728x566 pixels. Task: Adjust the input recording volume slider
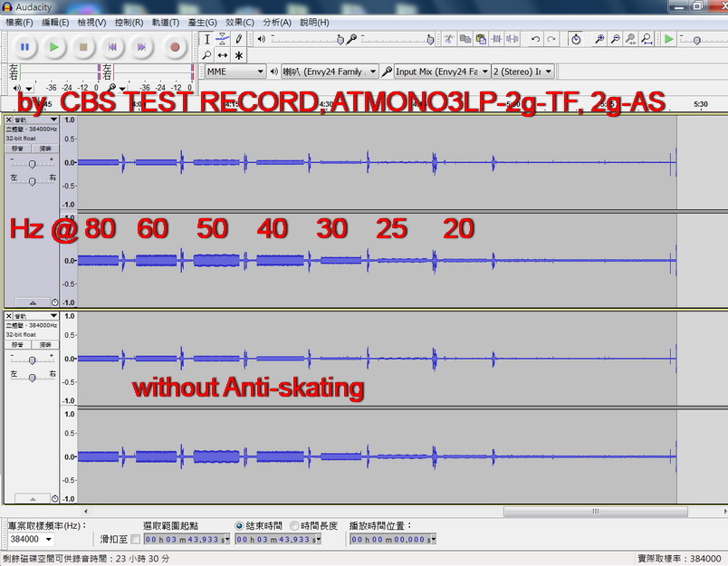click(x=430, y=41)
